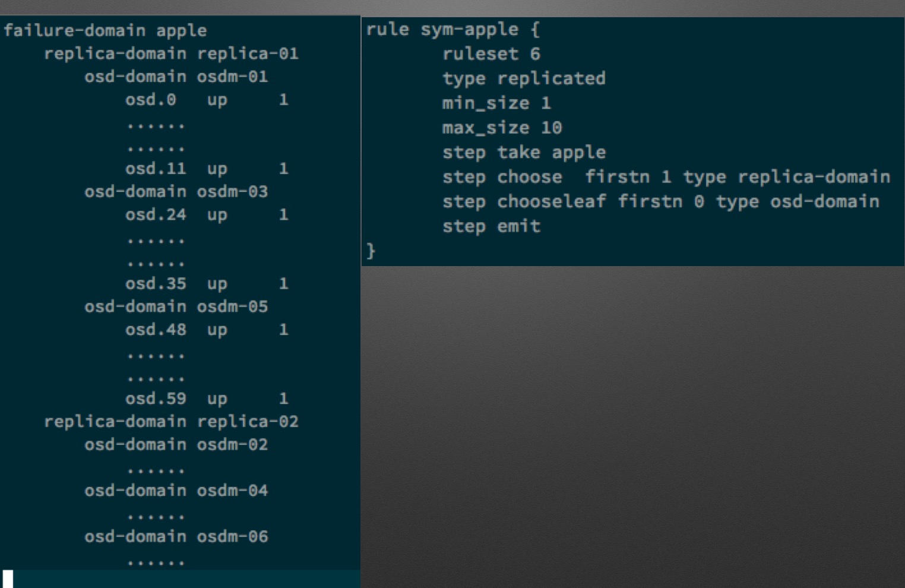The height and width of the screenshot is (588, 905).
Task: Click the 'step take apple' line
Action: point(524,153)
